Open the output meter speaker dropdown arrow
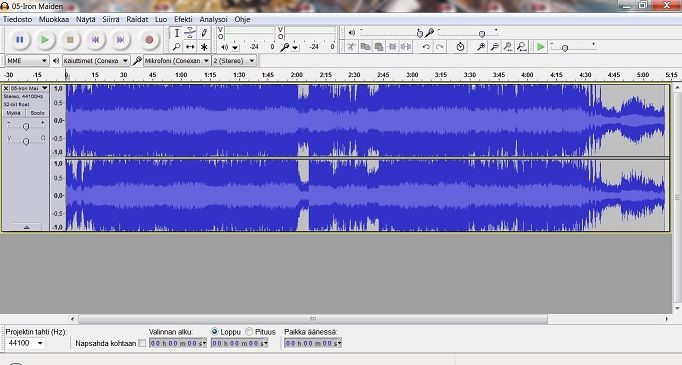This screenshot has width=682, height=365. point(235,47)
